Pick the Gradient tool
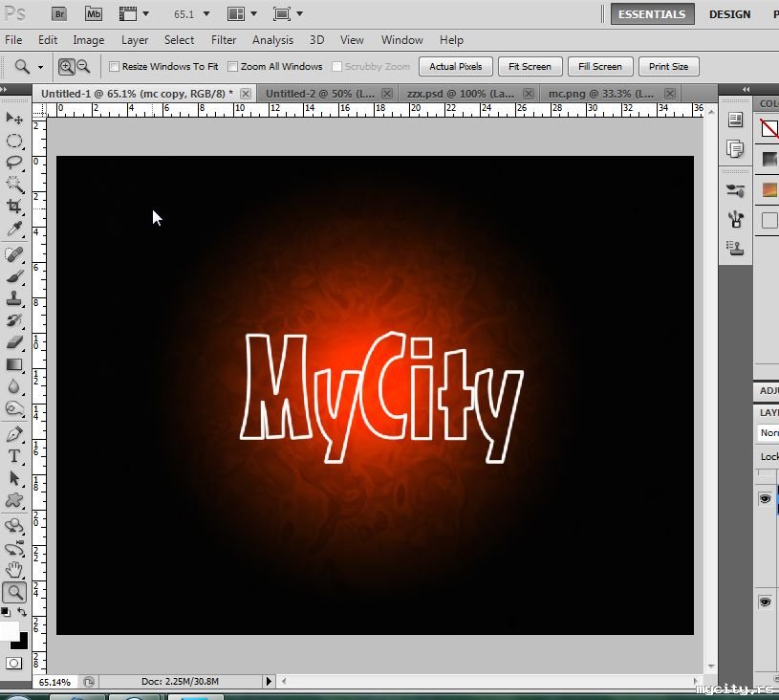Image resolution: width=779 pixels, height=700 pixels. tap(14, 364)
